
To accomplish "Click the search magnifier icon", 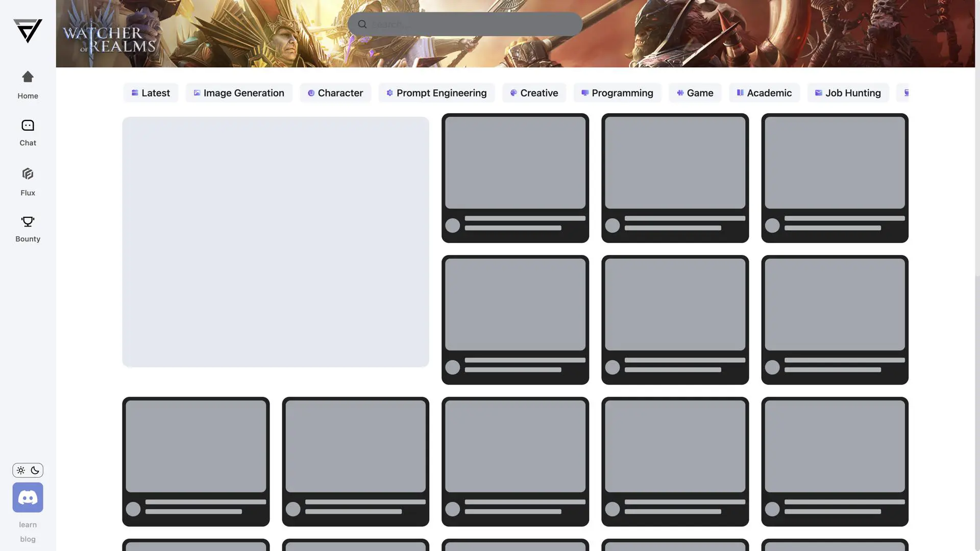I will point(362,24).
